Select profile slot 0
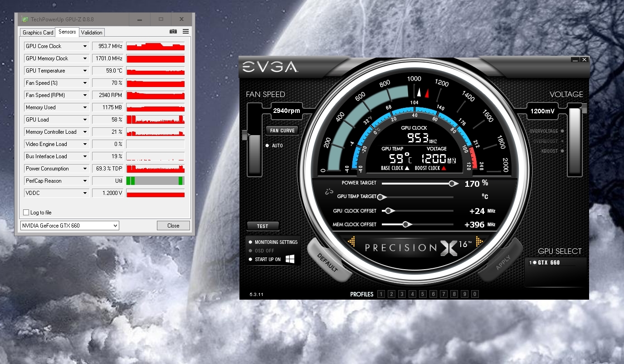624x364 pixels. click(475, 294)
